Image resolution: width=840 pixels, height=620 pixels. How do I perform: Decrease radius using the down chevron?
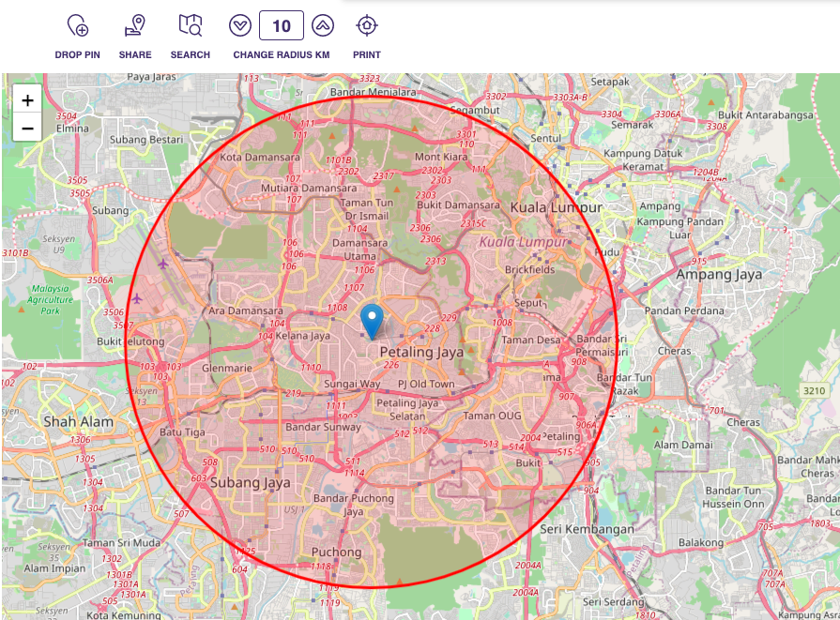point(242,25)
